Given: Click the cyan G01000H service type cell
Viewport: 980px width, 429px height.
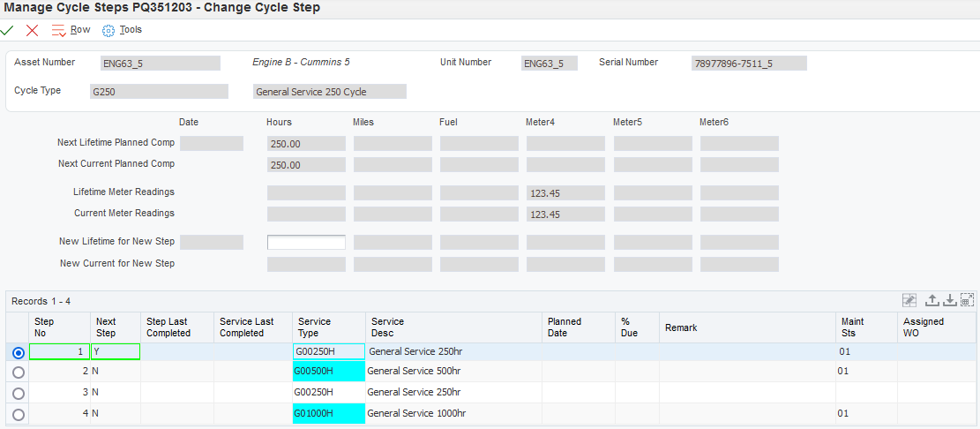Looking at the screenshot, I should tap(328, 413).
